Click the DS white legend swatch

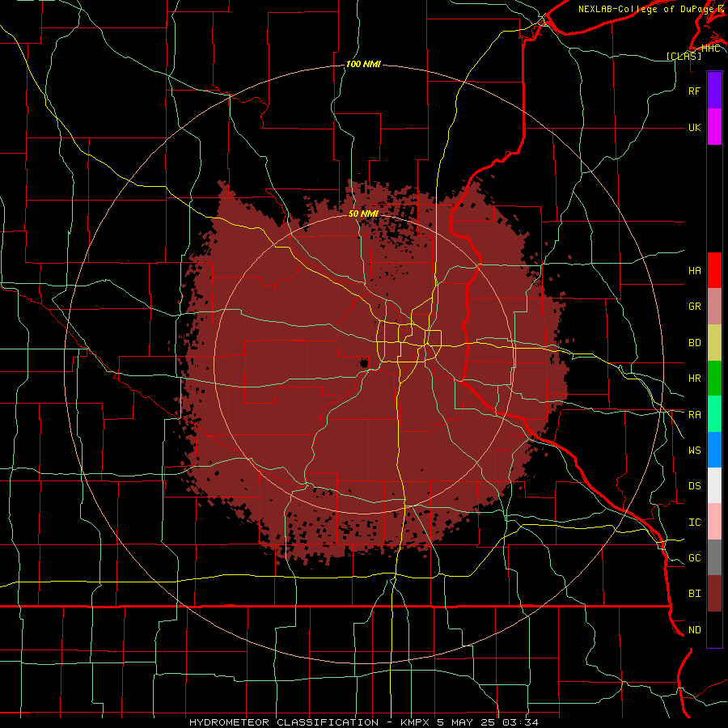[x=714, y=485]
